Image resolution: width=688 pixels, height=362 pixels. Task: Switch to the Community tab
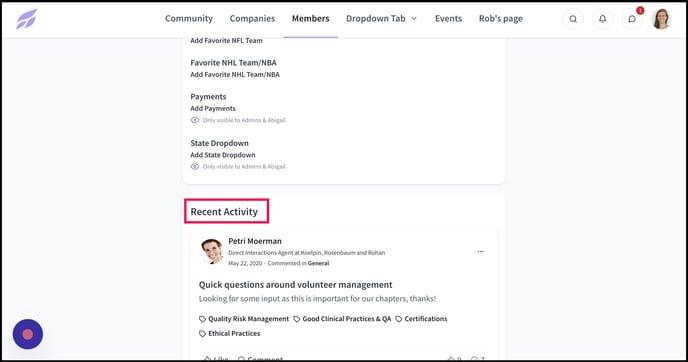pos(189,18)
